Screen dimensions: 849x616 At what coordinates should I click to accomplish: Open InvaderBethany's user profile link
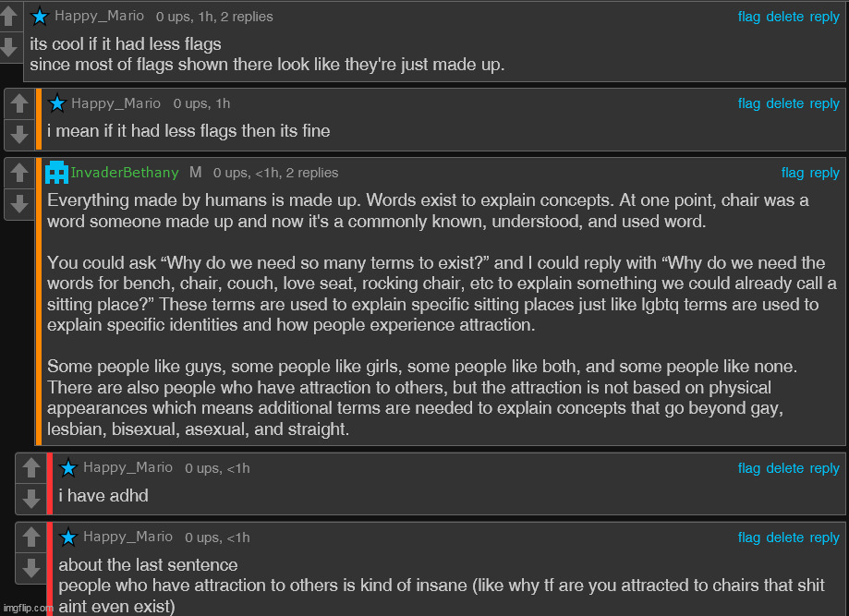click(x=125, y=173)
